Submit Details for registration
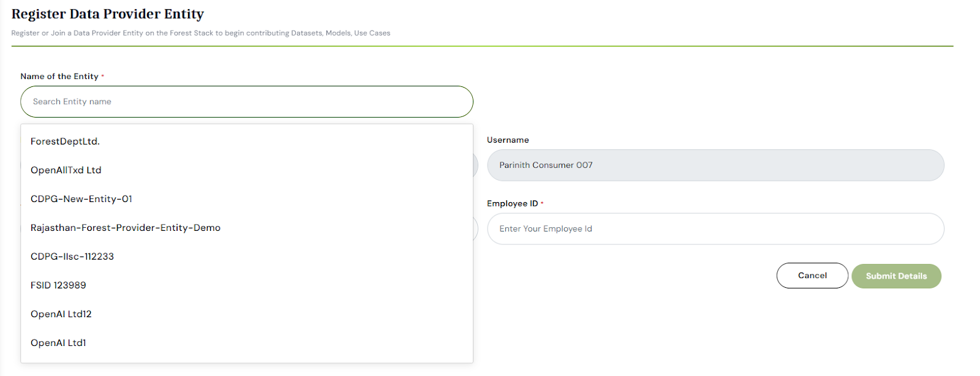Image resolution: width=980 pixels, height=376 pixels. pos(896,276)
